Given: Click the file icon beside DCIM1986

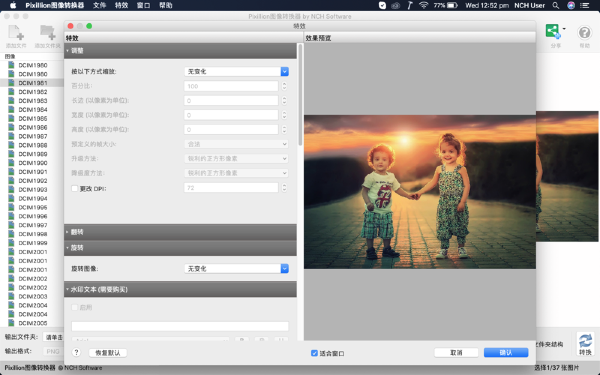Looking at the screenshot, I should click(x=11, y=127).
